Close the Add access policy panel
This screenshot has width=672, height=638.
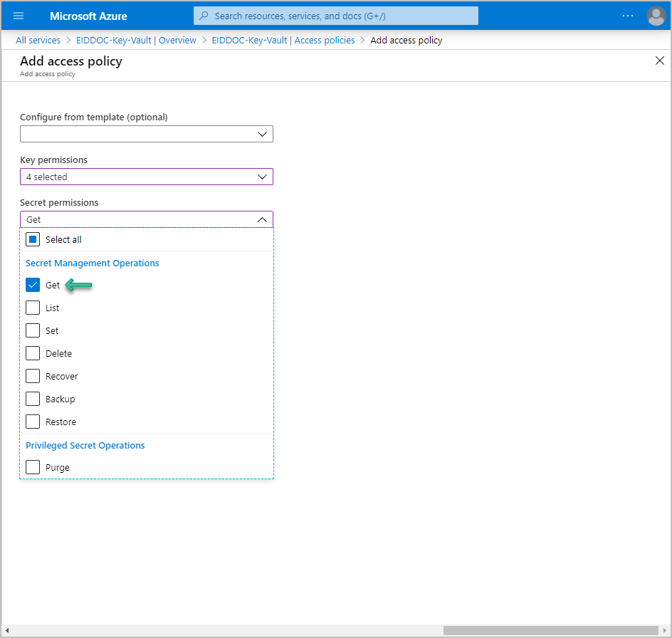click(x=659, y=61)
